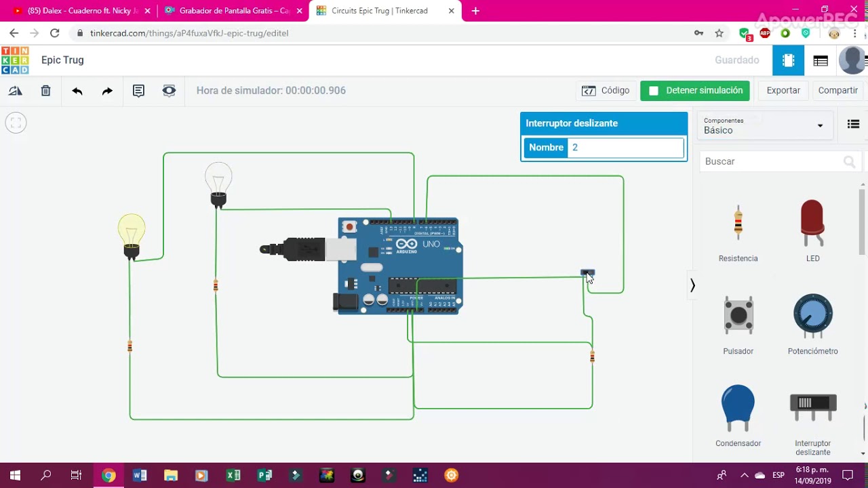Undo the last action
Image resolution: width=868 pixels, height=488 pixels.
[77, 91]
